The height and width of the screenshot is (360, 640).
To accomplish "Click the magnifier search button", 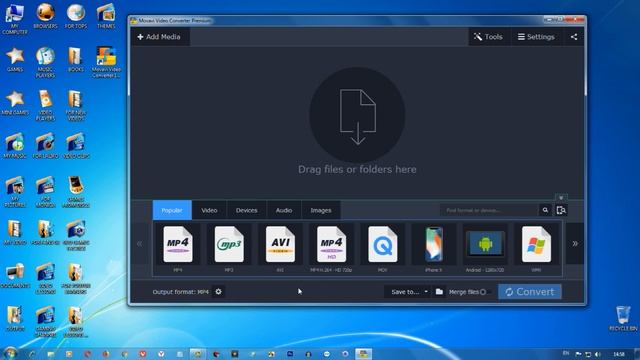I will (545, 210).
